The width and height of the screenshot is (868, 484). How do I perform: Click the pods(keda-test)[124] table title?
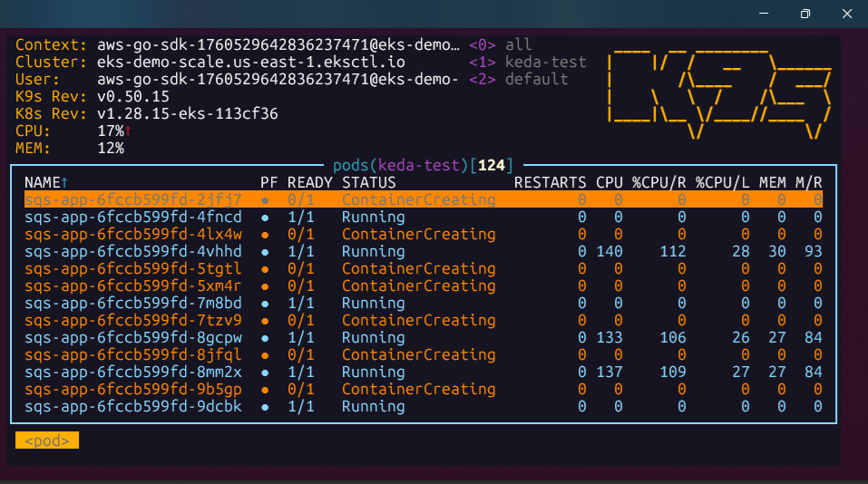pos(423,165)
